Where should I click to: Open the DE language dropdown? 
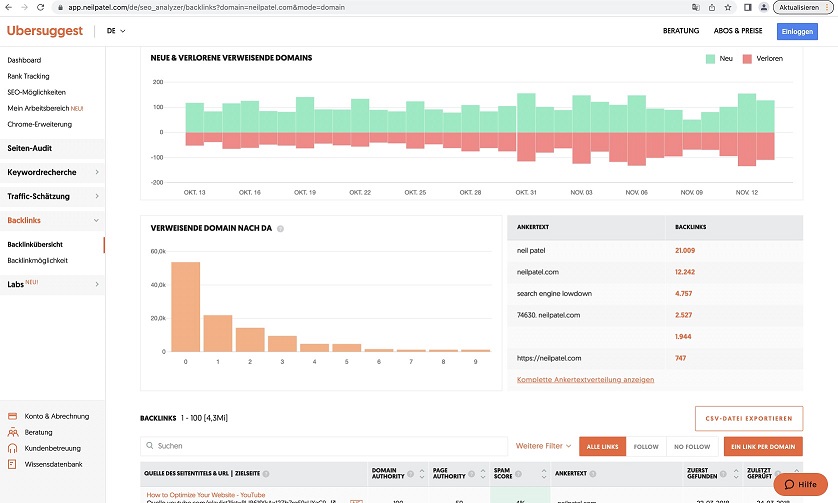tap(116, 31)
